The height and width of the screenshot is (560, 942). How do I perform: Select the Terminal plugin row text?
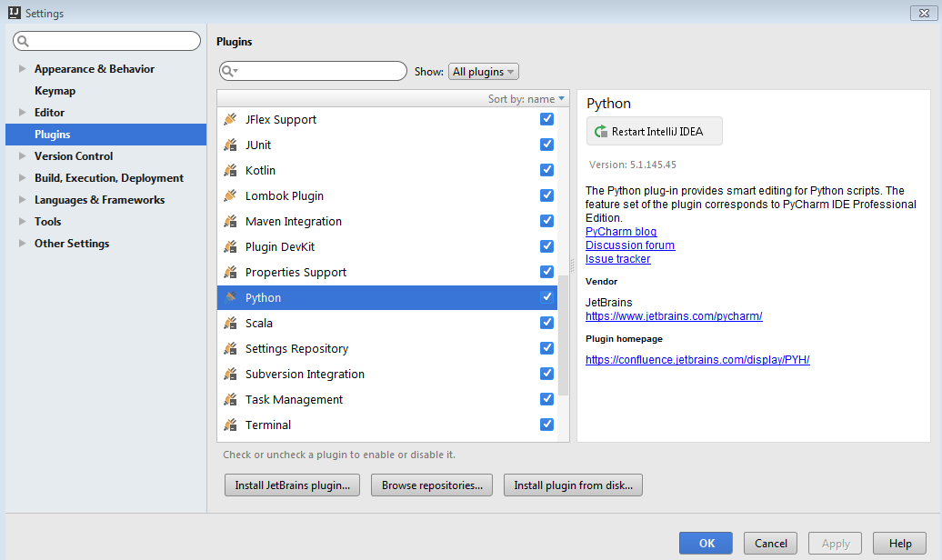268,425
